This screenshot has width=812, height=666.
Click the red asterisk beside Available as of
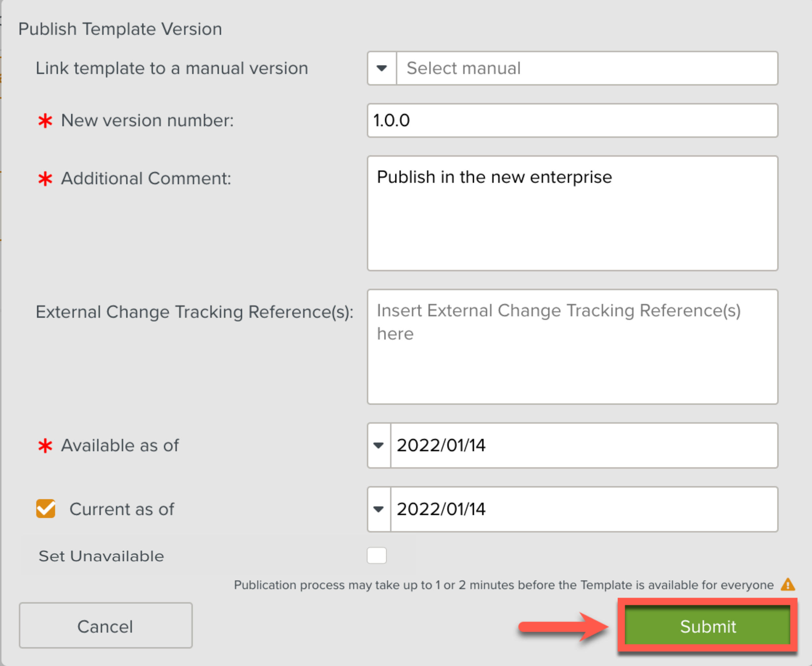(x=45, y=446)
